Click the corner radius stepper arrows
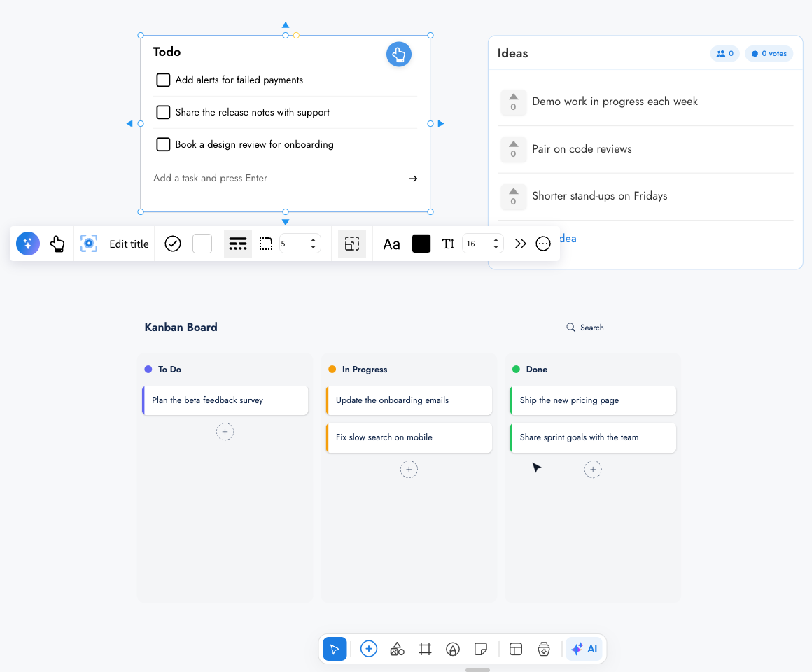The image size is (812, 672). click(x=314, y=244)
